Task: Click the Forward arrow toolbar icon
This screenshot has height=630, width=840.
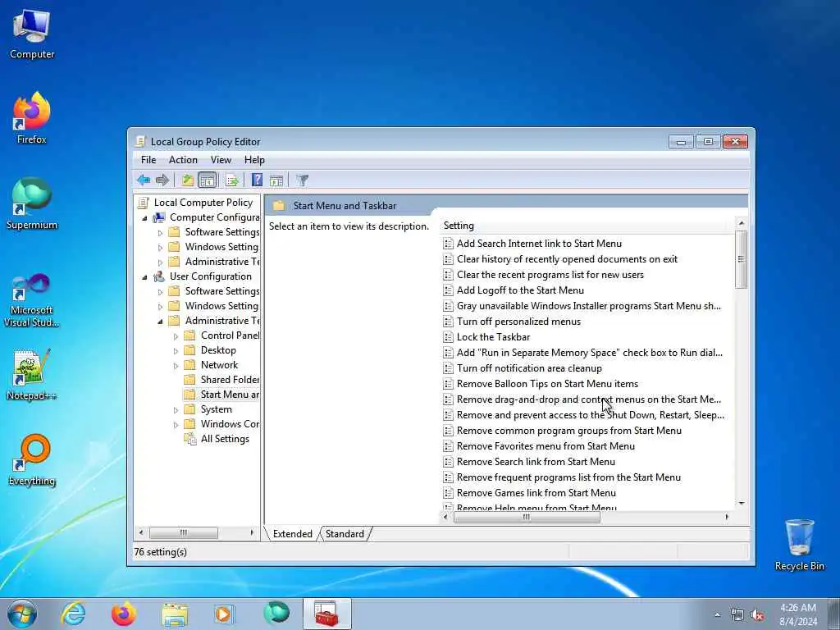Action: pyautogui.click(x=162, y=180)
